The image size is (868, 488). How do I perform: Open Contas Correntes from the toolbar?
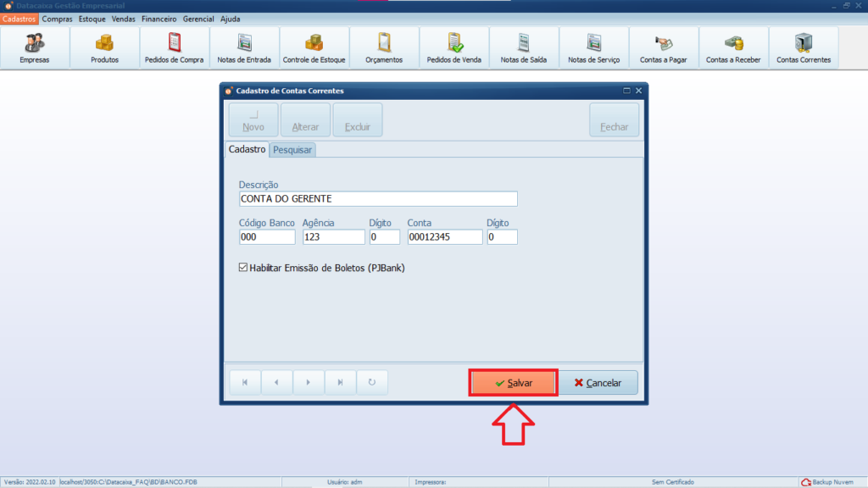pyautogui.click(x=804, y=47)
